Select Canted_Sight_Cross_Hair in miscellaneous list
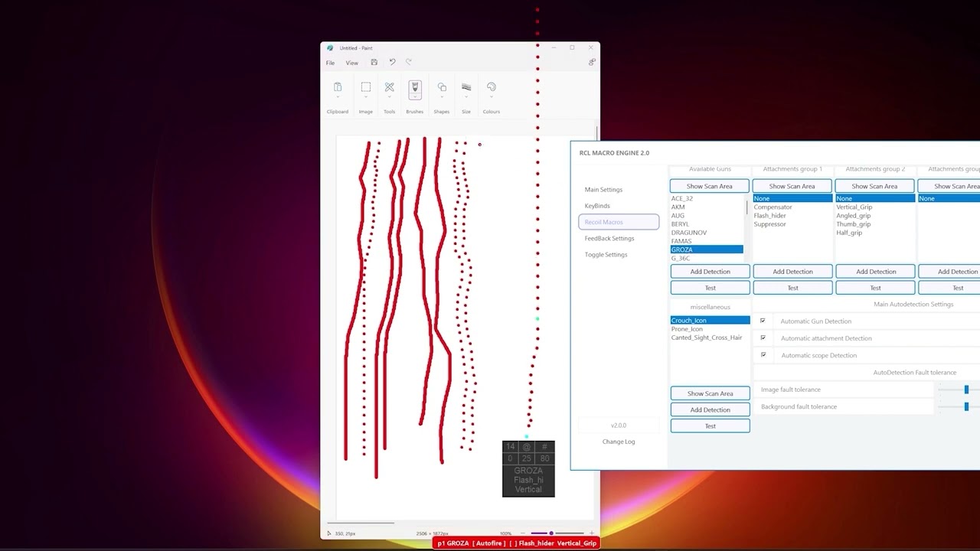Viewport: 980px width, 551px height. 707,337
